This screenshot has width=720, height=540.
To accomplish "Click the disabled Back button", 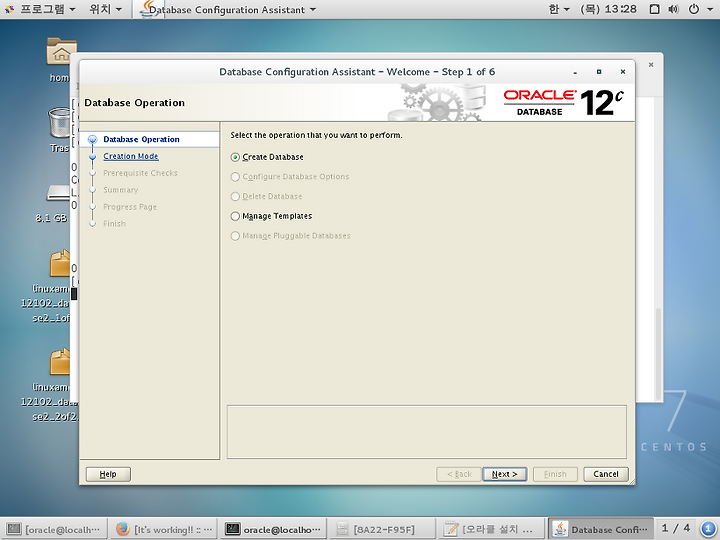I will pyautogui.click(x=459, y=474).
